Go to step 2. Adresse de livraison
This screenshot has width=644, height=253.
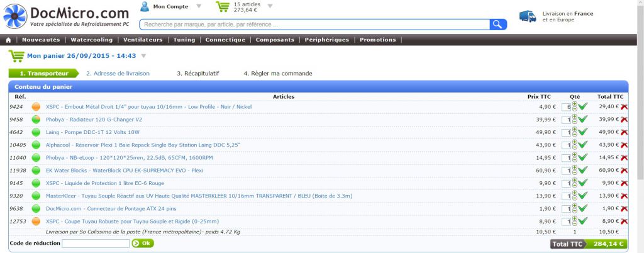[118, 74]
